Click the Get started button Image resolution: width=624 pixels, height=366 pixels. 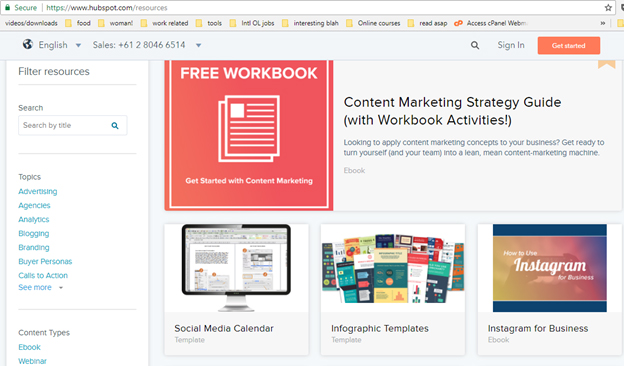[569, 45]
